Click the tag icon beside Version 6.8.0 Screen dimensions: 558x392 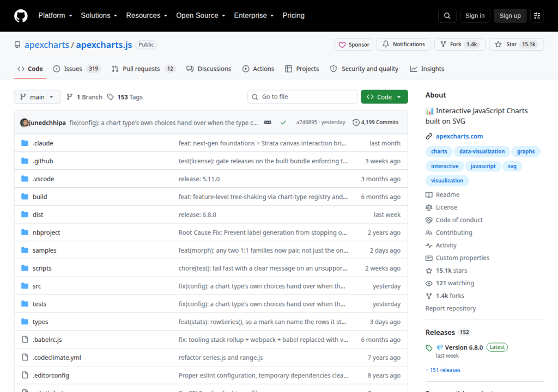429,348
